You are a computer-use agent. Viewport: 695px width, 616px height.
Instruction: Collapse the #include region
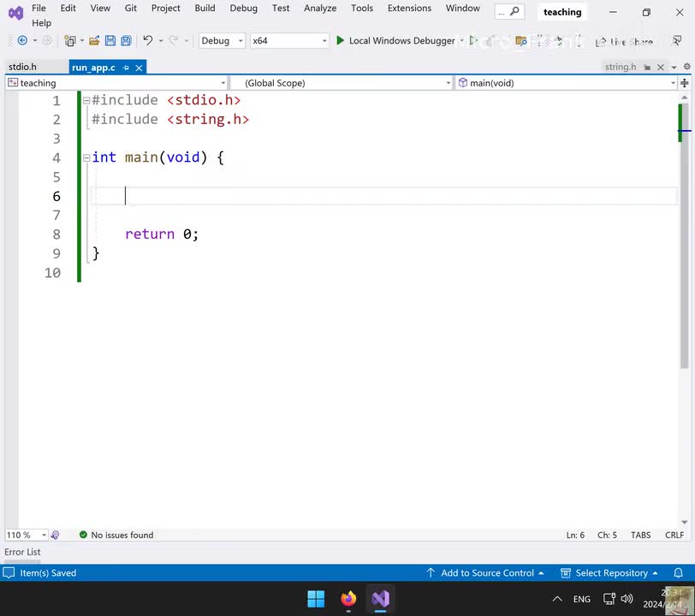coord(86,101)
